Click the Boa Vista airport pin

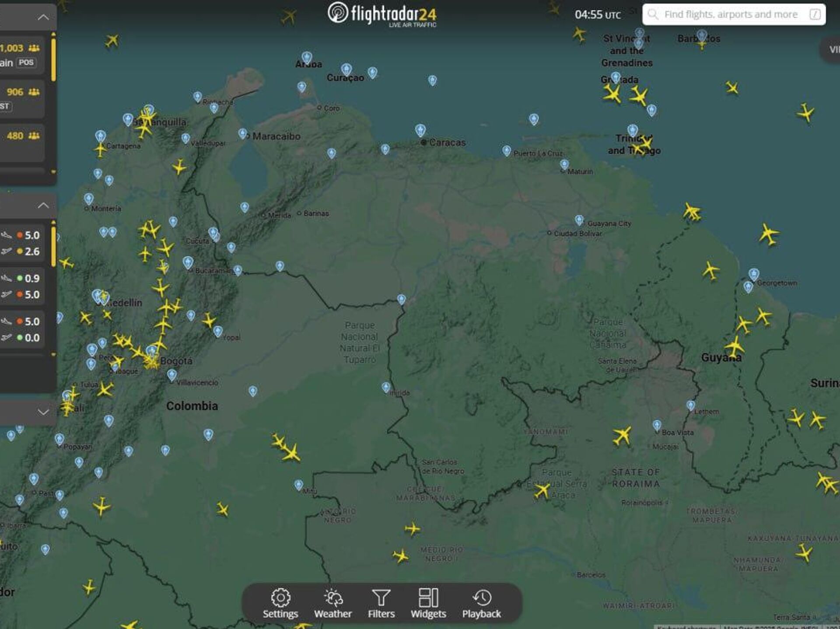point(657,425)
